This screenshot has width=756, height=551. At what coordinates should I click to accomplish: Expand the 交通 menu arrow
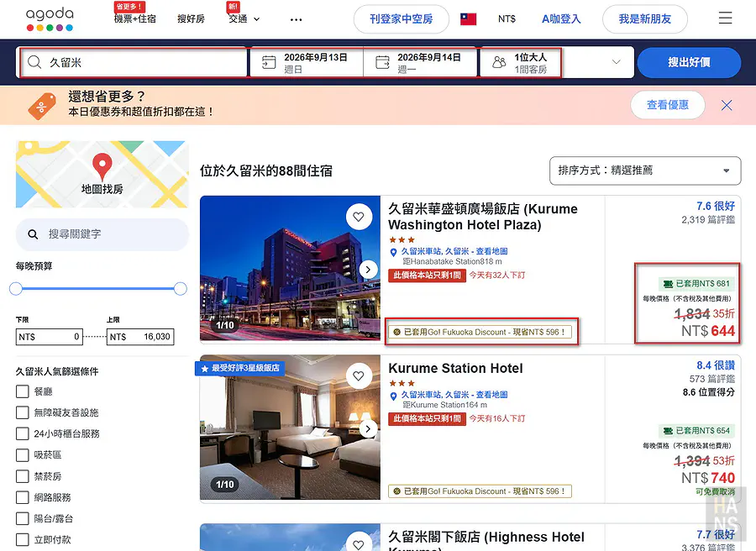click(x=257, y=20)
